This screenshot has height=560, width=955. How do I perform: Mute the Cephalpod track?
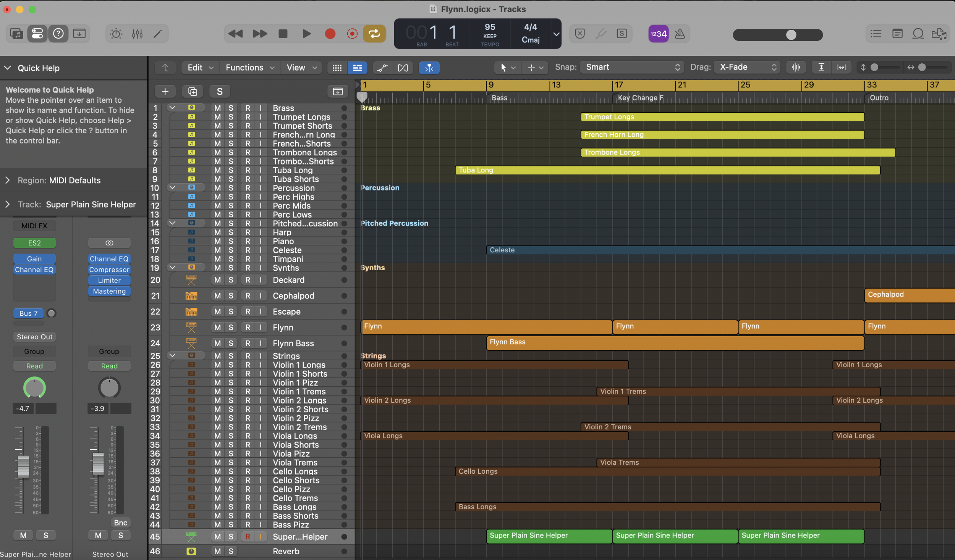217,296
